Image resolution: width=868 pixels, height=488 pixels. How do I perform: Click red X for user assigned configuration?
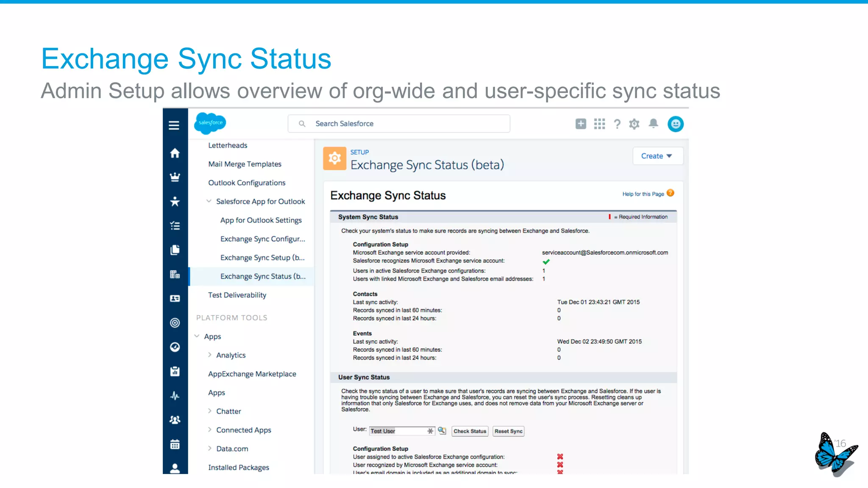pyautogui.click(x=560, y=457)
